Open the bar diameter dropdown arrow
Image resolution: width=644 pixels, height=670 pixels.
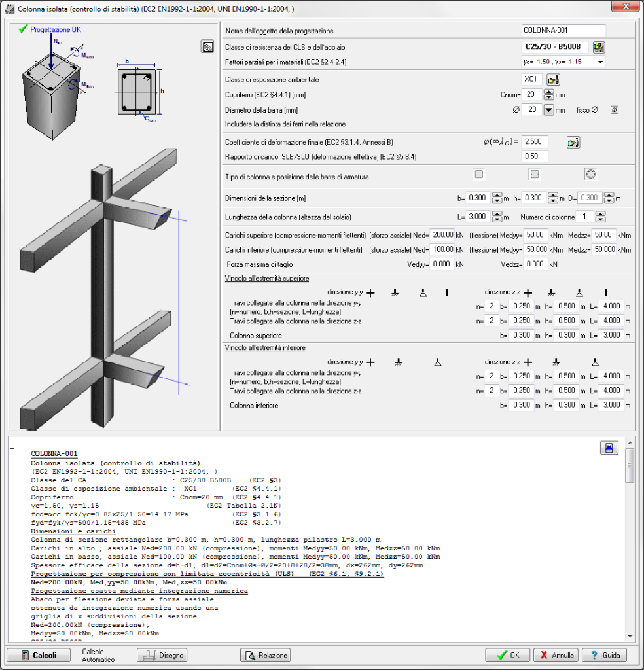click(x=548, y=110)
